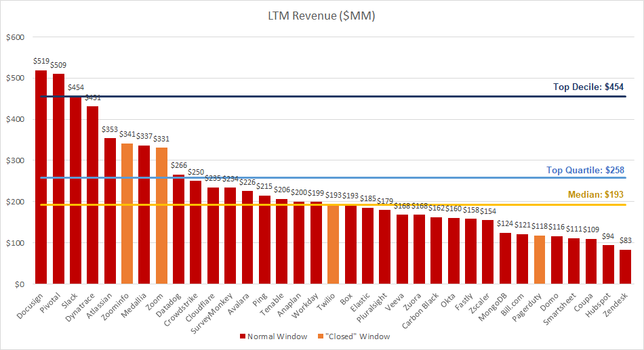Select the Docusign bar
Viewport: 644px width, 350px height.
click(x=41, y=177)
